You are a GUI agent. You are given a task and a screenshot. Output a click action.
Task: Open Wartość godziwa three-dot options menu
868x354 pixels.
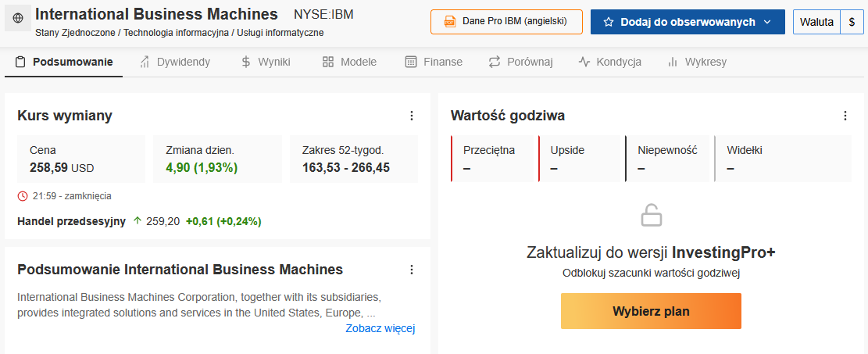coord(845,116)
